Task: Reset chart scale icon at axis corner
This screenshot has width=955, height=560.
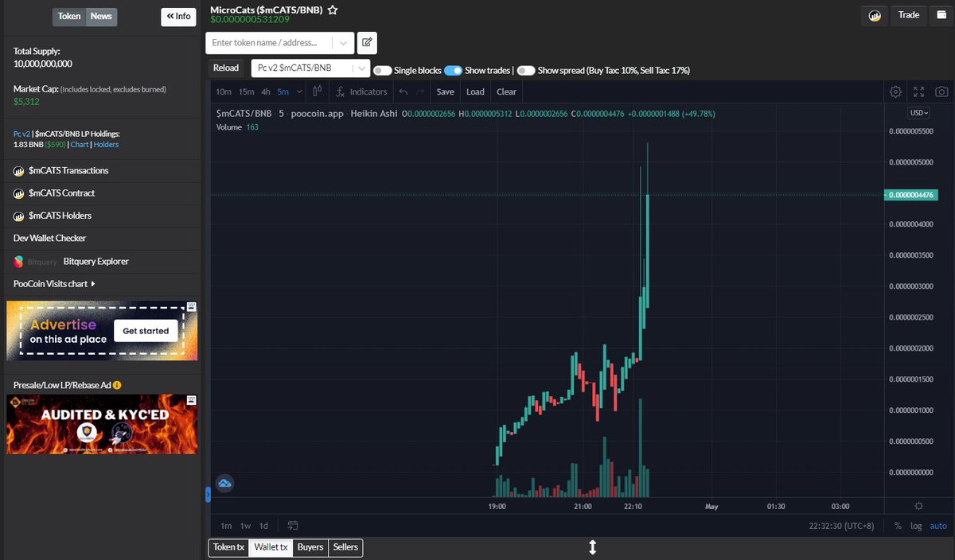Action: point(918,506)
